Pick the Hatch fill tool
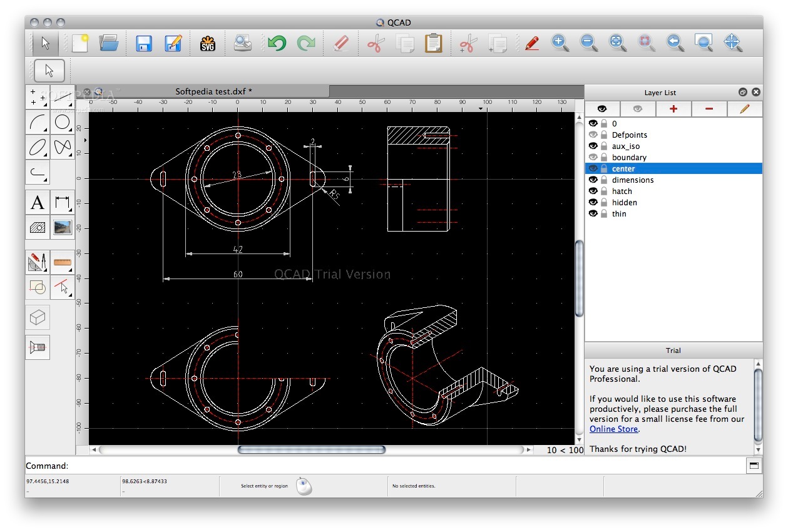This screenshot has width=788, height=532. click(x=38, y=227)
